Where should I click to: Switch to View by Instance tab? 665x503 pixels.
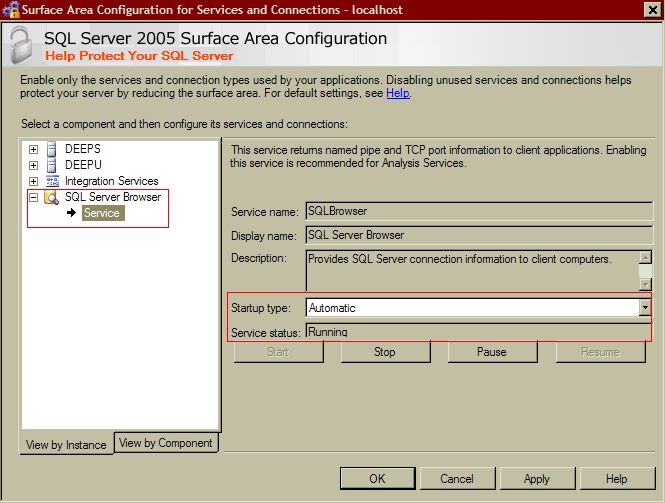click(66, 444)
